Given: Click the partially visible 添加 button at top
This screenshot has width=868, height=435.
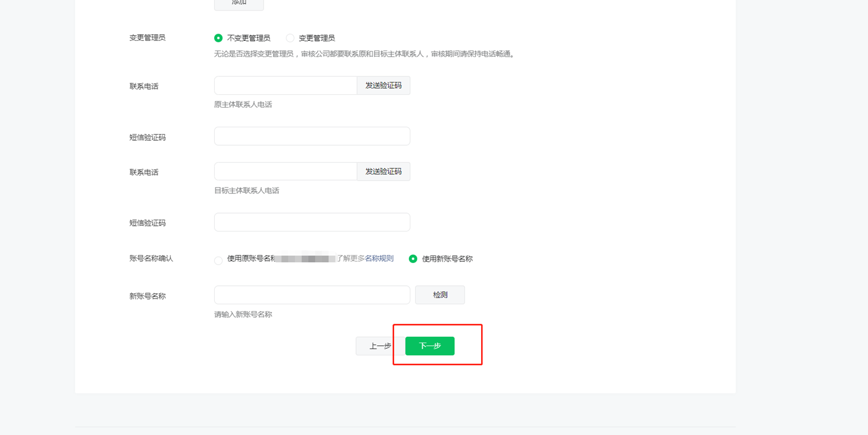Looking at the screenshot, I should coord(239,4).
